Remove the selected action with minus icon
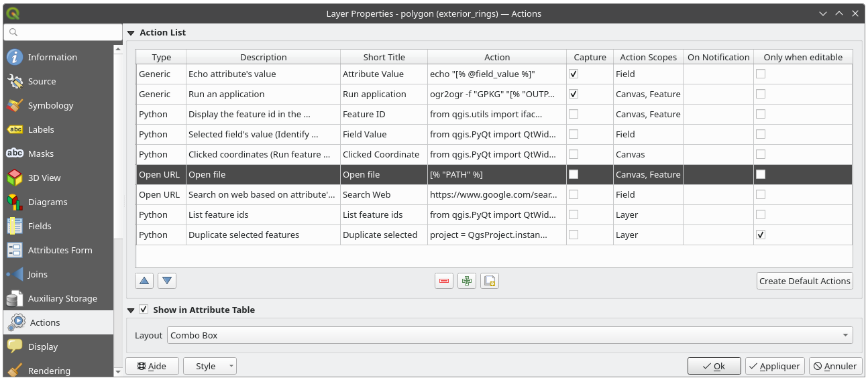This screenshot has height=382, width=868. (443, 281)
